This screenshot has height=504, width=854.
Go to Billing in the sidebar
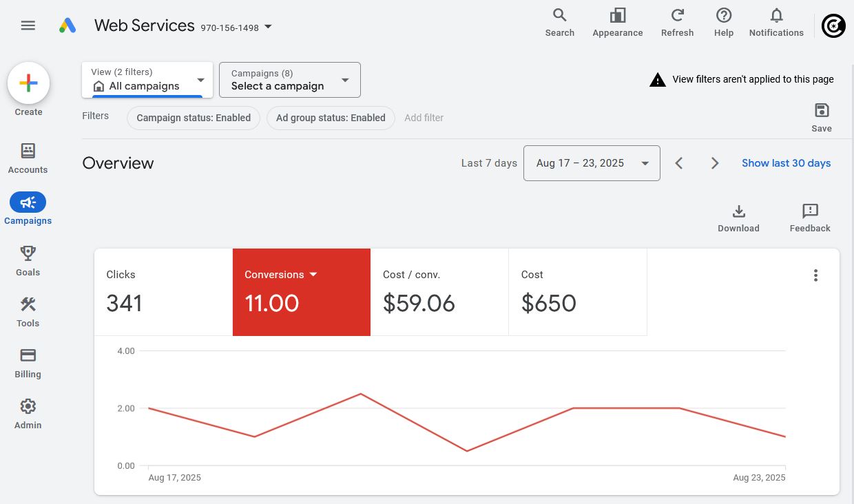pyautogui.click(x=28, y=363)
